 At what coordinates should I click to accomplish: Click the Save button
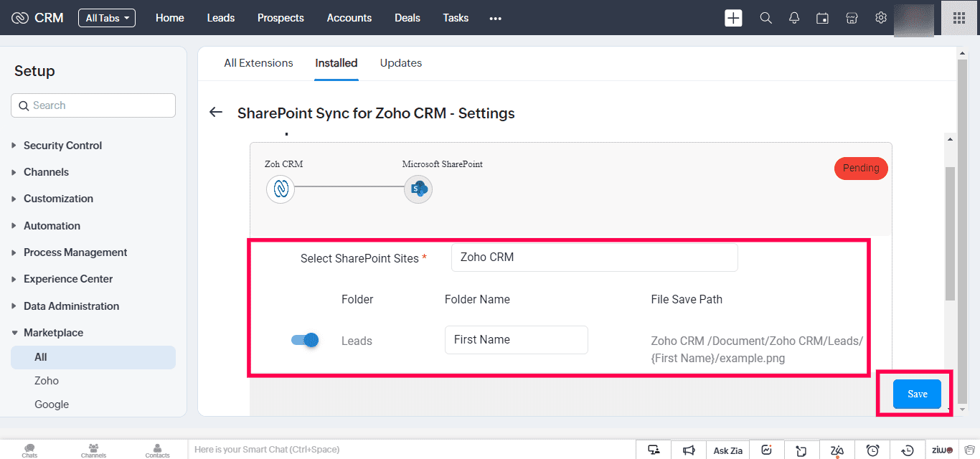click(x=917, y=394)
